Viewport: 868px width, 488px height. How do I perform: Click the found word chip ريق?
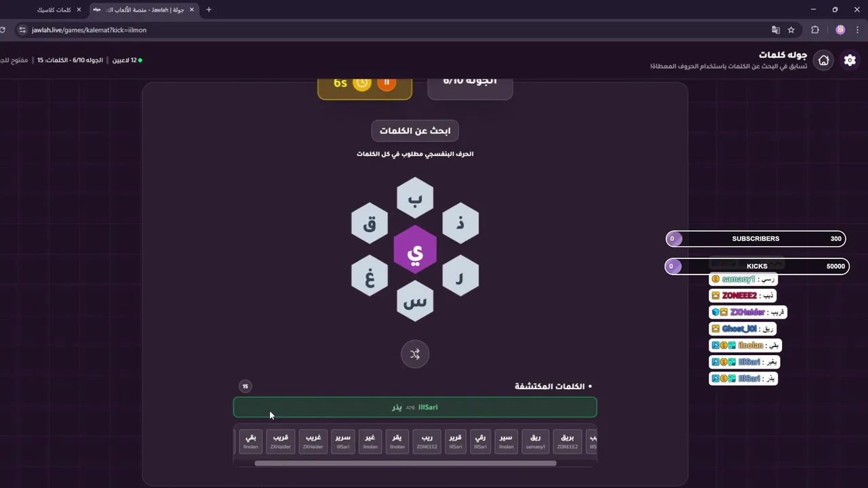click(536, 441)
